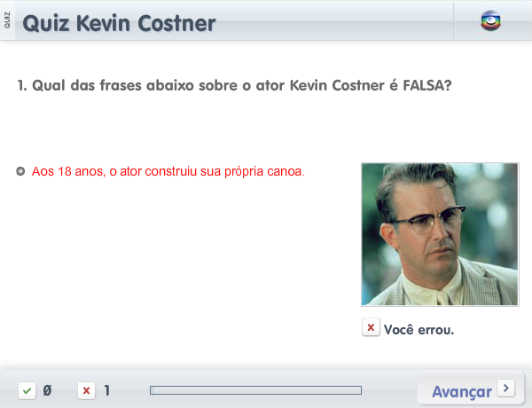
Task: Click the red X beside Você errou
Action: (x=371, y=327)
